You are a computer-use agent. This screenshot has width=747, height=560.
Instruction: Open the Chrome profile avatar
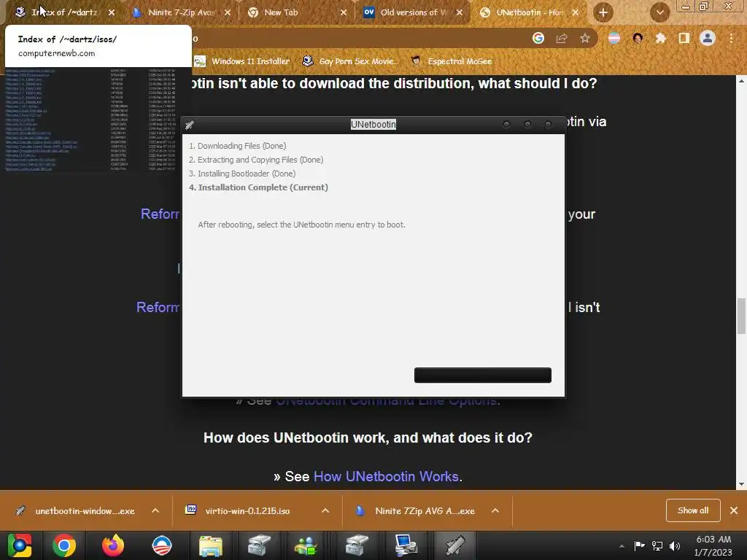point(708,38)
